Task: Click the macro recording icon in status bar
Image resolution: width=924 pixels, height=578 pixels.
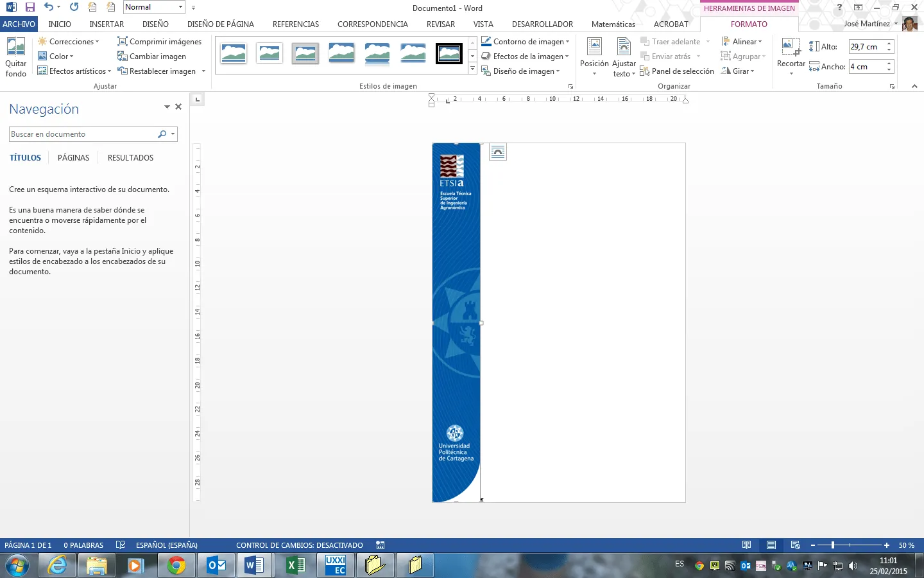Action: 381,545
